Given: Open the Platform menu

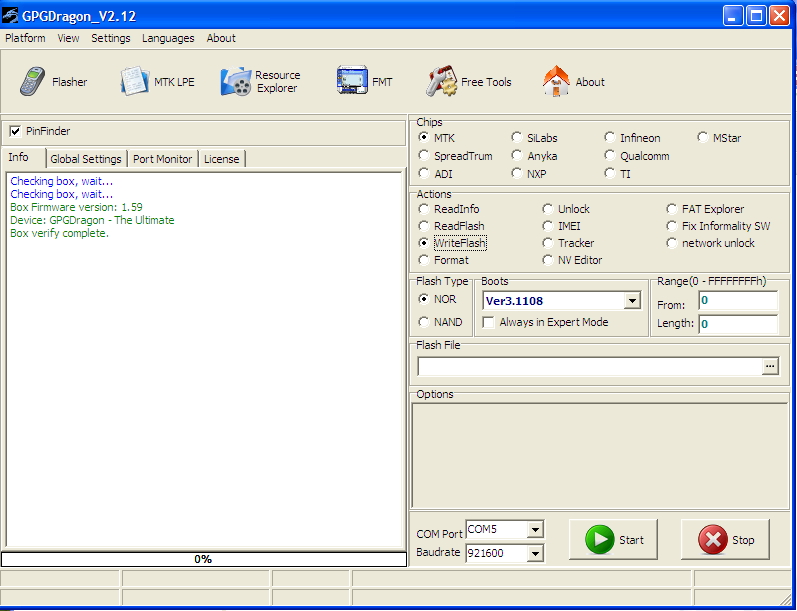Looking at the screenshot, I should coord(25,38).
